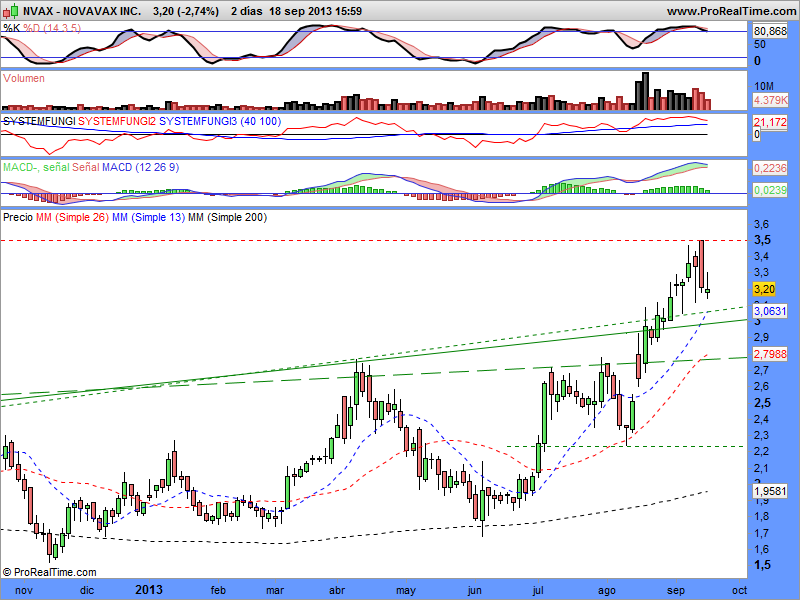Select the red SYSTEMFUNGI2 label
The height and width of the screenshot is (600, 800).
[117, 121]
